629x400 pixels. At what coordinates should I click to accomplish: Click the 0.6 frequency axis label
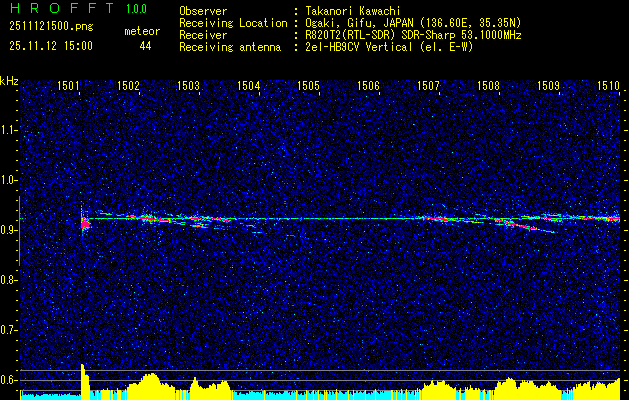[8, 380]
